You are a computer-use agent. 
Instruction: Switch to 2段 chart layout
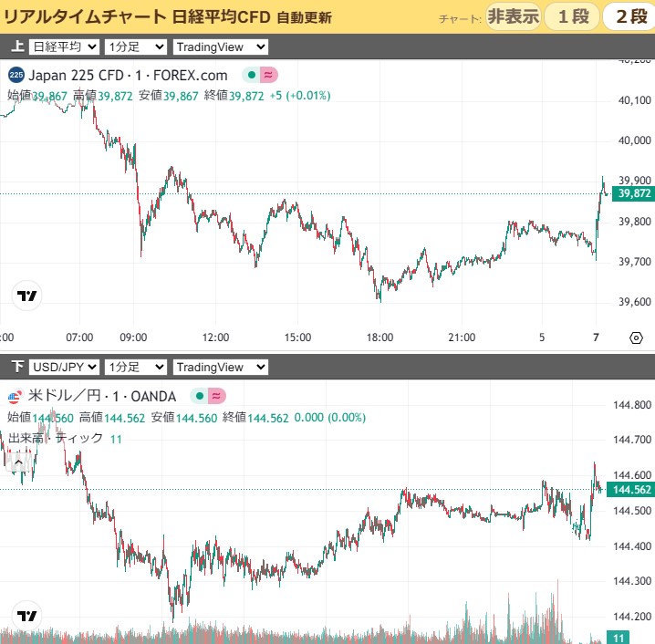(629, 16)
